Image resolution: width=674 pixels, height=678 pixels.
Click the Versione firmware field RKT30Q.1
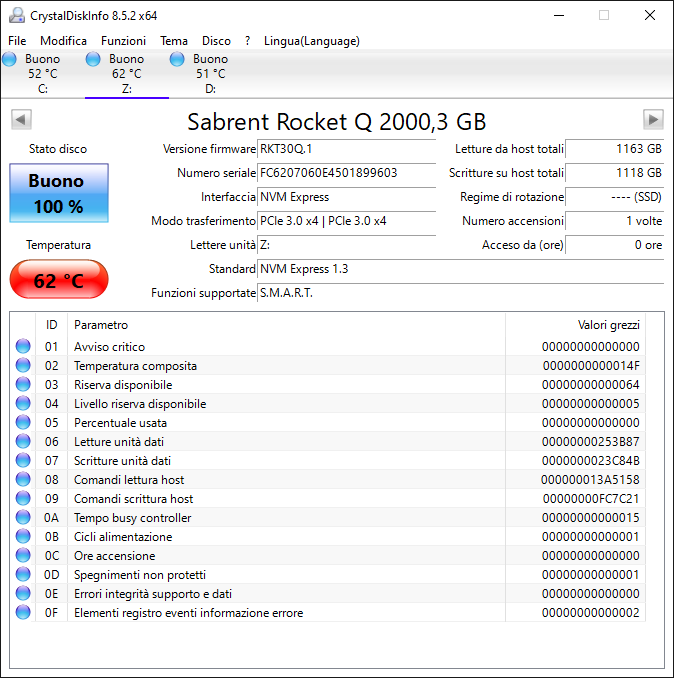click(347, 149)
